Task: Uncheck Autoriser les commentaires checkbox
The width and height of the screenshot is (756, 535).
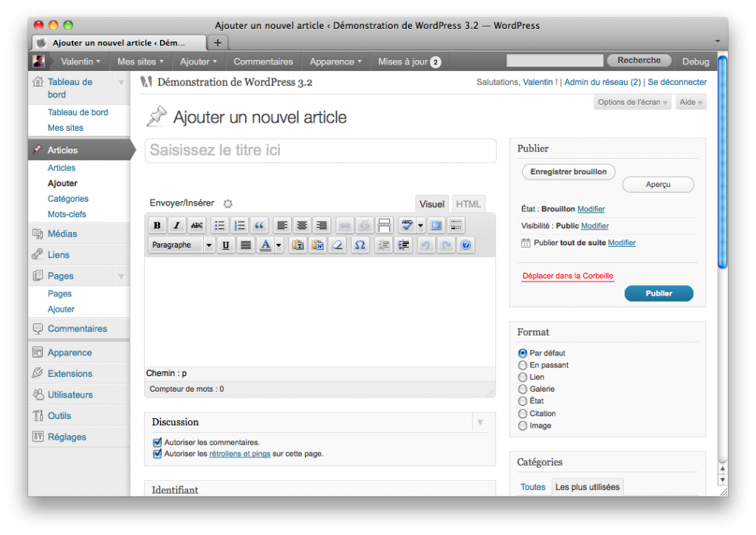Action: (157, 443)
